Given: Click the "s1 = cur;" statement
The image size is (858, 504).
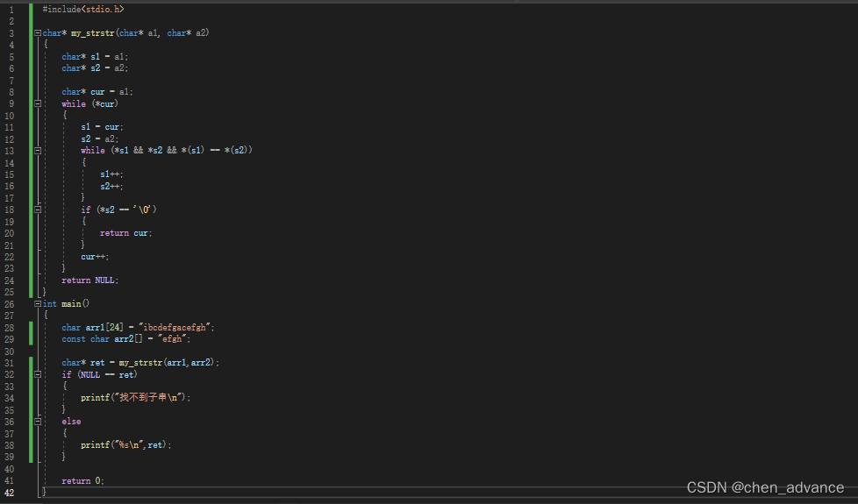Looking at the screenshot, I should pos(102,127).
